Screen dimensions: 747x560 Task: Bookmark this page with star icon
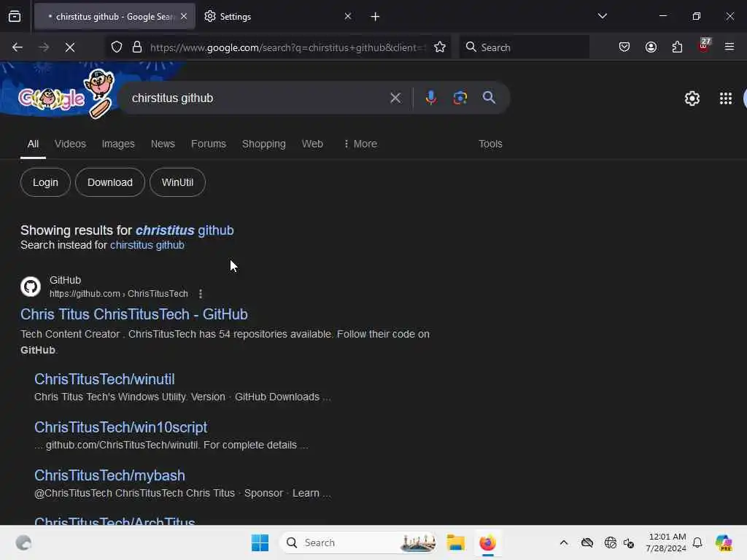coord(440,47)
